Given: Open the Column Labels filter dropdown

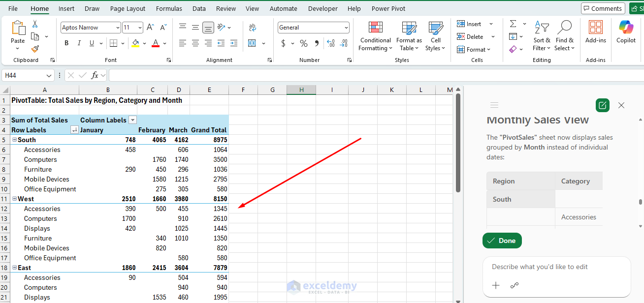Looking at the screenshot, I should tap(132, 120).
